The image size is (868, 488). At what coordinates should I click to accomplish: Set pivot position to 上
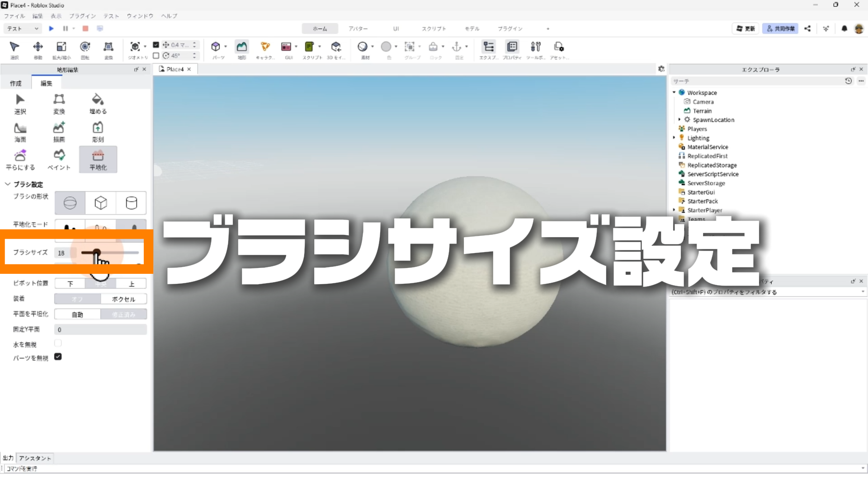(x=132, y=284)
